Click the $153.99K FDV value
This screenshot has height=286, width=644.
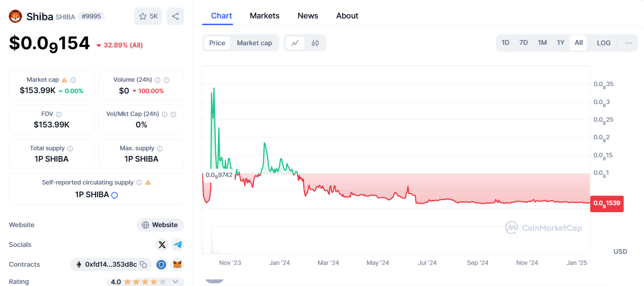[51, 125]
